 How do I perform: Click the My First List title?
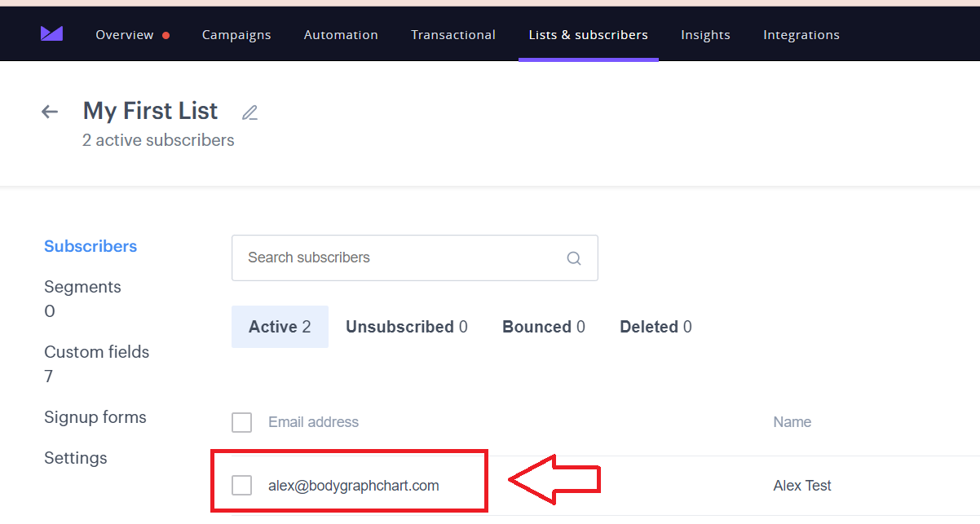click(151, 111)
